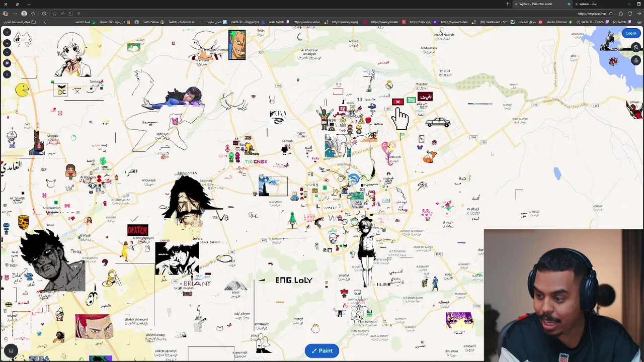Click the Log in button
The width and height of the screenshot is (644, 362).
coord(631,33)
